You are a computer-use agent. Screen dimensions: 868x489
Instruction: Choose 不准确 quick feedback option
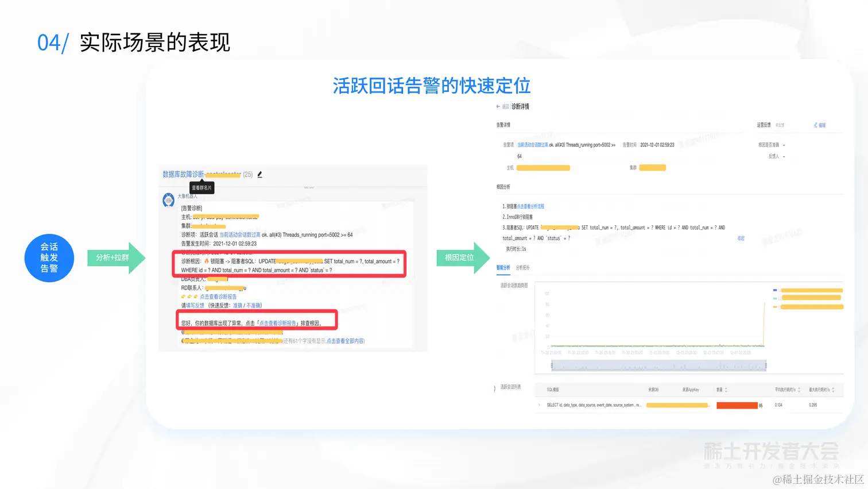pyautogui.click(x=253, y=306)
